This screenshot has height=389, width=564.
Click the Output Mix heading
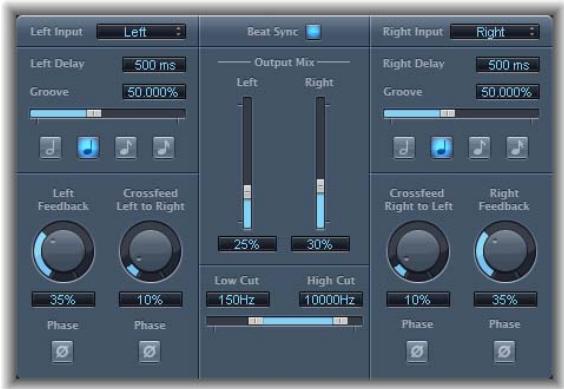point(284,62)
